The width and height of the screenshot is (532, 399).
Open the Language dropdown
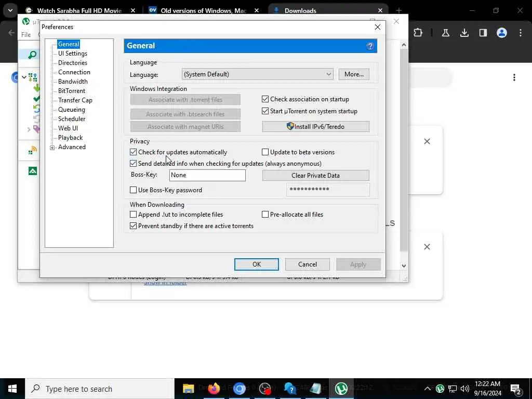(x=257, y=74)
